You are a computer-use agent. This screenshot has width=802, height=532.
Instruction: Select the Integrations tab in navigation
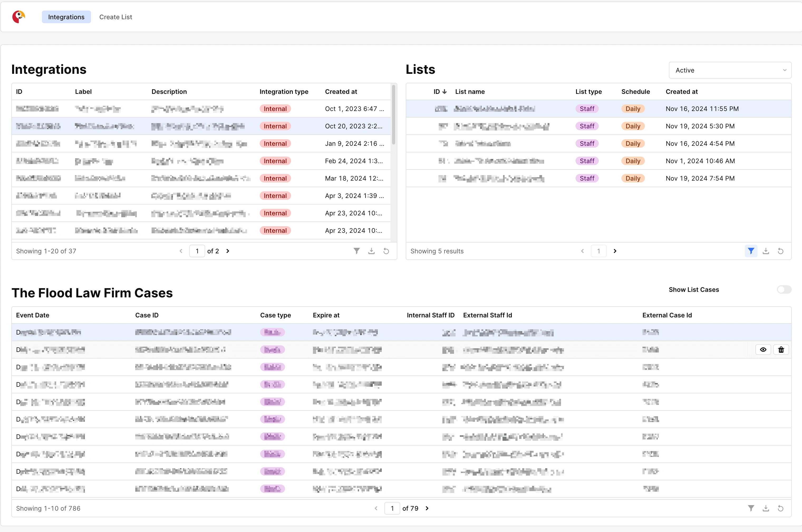(66, 17)
